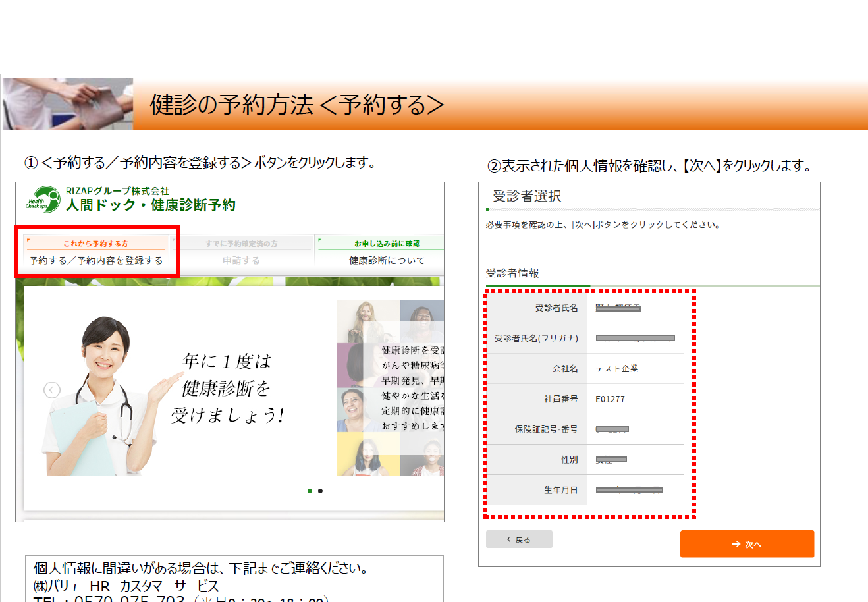Click the 人間ドック・健康診断予約 site title
This screenshot has height=602, width=868.
[x=150, y=205]
